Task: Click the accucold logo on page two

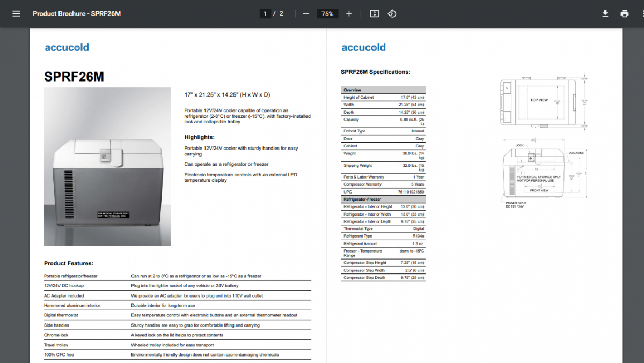Action: coord(363,47)
